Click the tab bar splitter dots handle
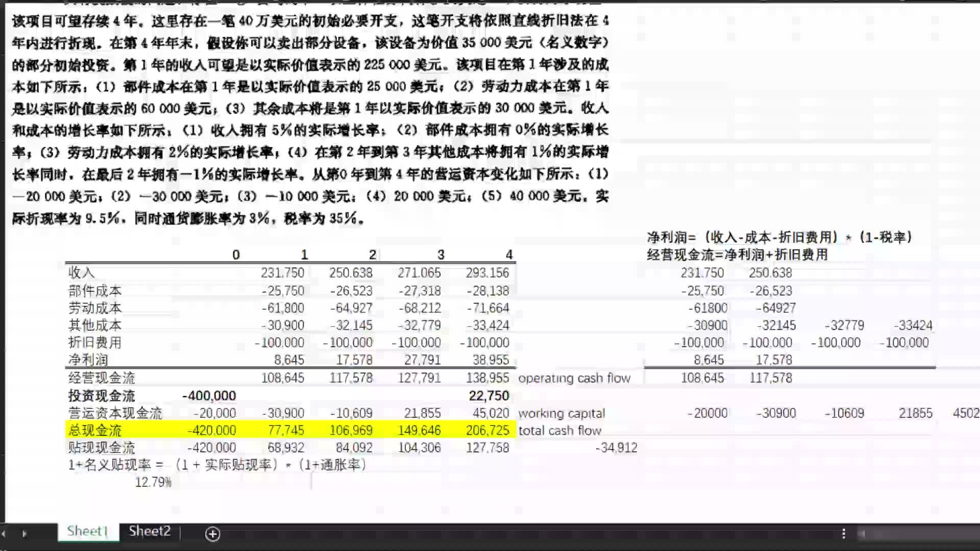The width and height of the screenshot is (980, 551). 844,534
